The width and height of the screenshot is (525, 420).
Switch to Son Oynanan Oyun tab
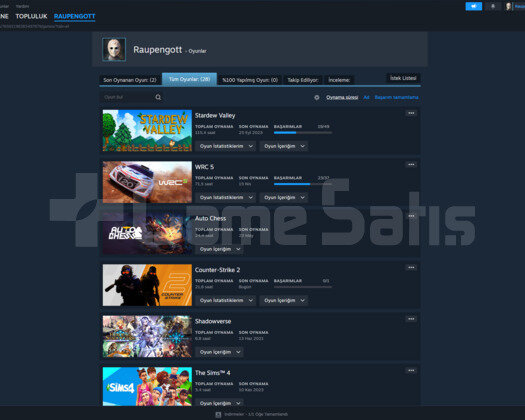[x=130, y=80]
